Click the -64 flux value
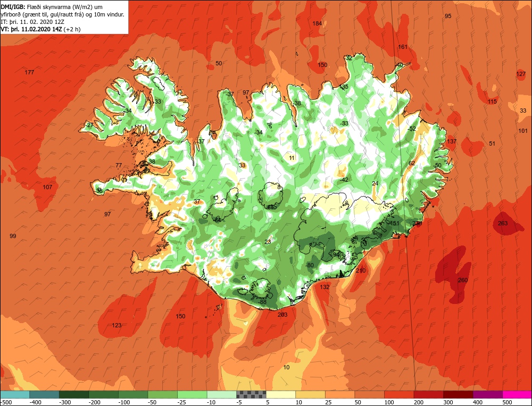The height and width of the screenshot is (406, 532). [217, 220]
